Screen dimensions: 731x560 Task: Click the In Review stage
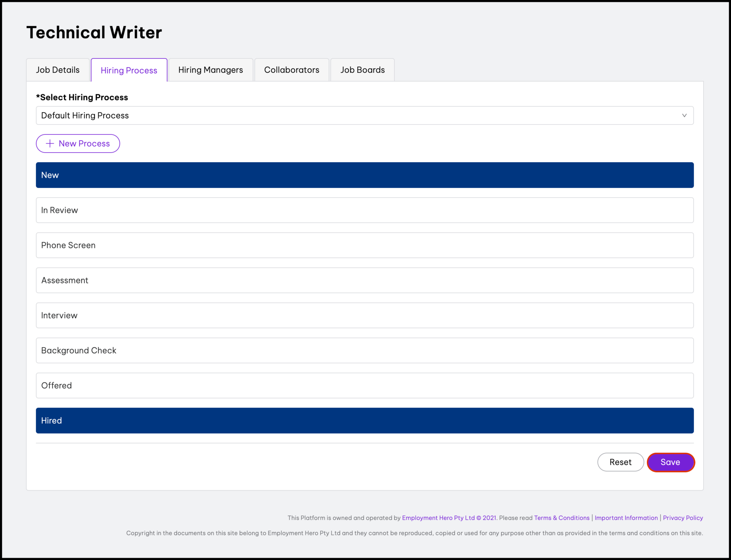[x=365, y=210]
